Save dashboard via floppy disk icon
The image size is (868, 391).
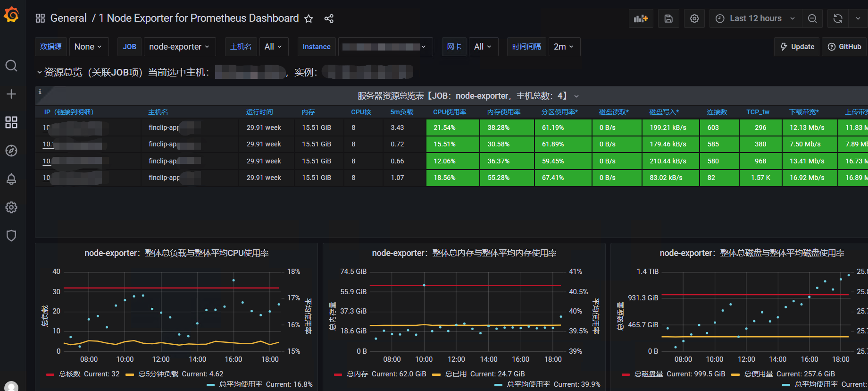[668, 18]
